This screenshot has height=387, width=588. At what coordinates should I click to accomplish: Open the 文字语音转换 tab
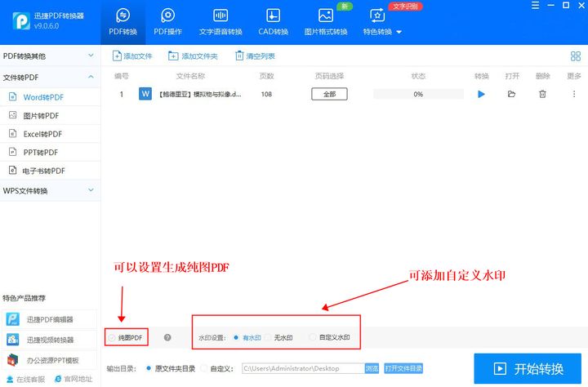point(220,22)
